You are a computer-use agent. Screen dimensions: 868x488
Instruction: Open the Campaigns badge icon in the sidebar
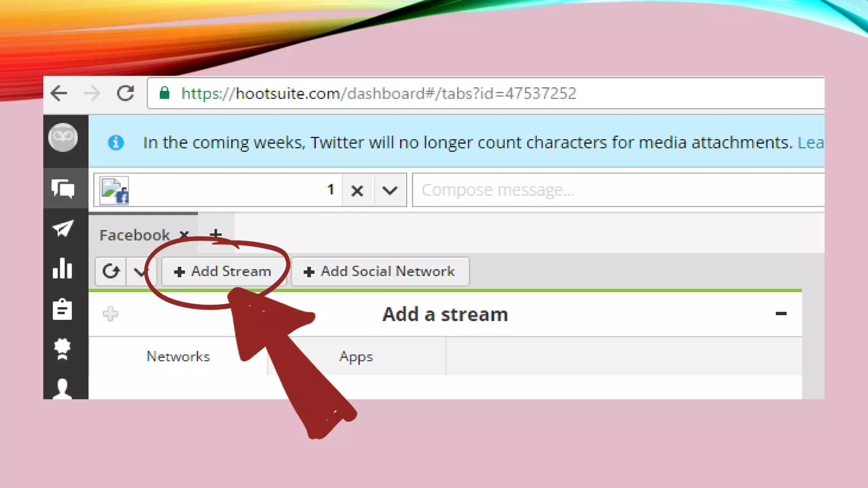(63, 349)
